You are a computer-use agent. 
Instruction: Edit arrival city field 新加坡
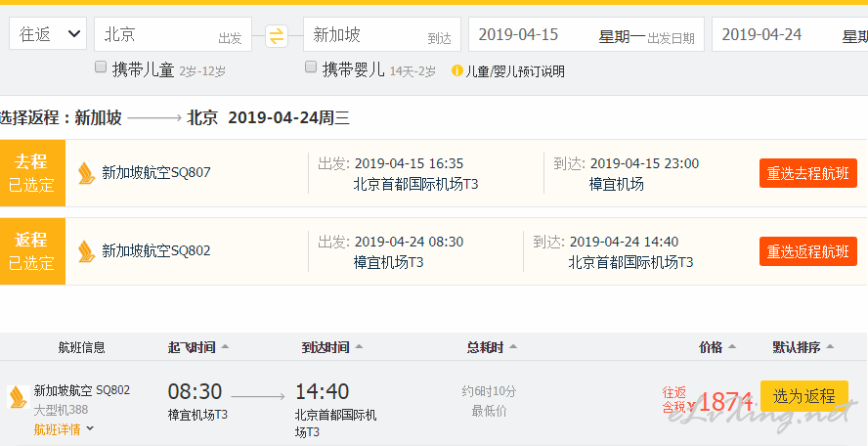[x=382, y=34]
